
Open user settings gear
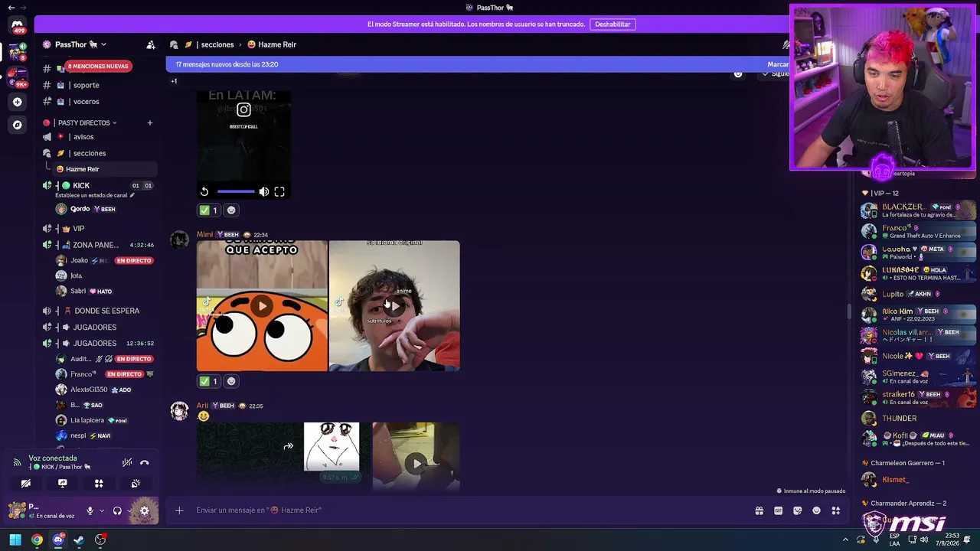(x=145, y=511)
